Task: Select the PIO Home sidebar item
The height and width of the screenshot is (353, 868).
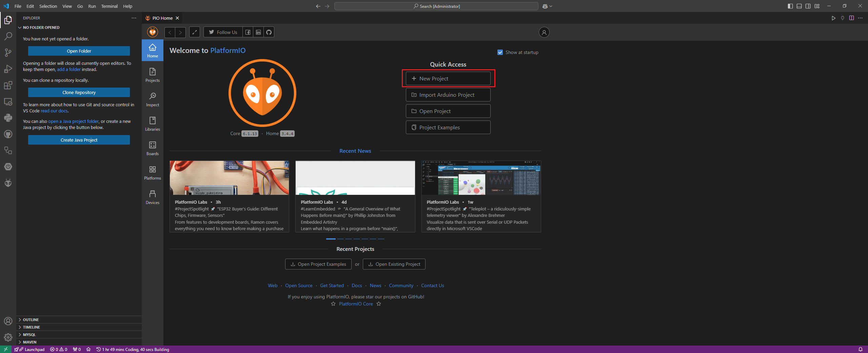Action: point(153,50)
